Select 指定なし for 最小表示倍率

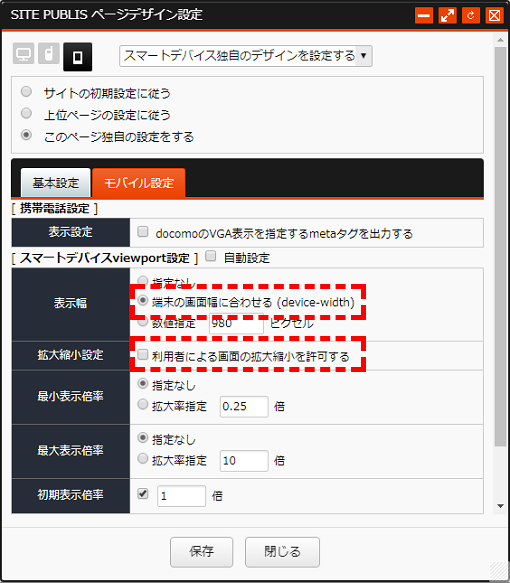(x=143, y=383)
